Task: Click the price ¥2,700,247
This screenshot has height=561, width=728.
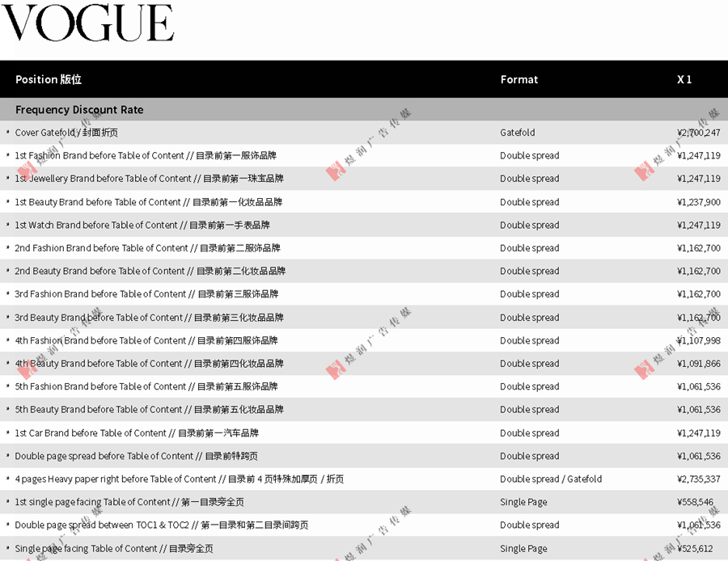Action: 699,133
